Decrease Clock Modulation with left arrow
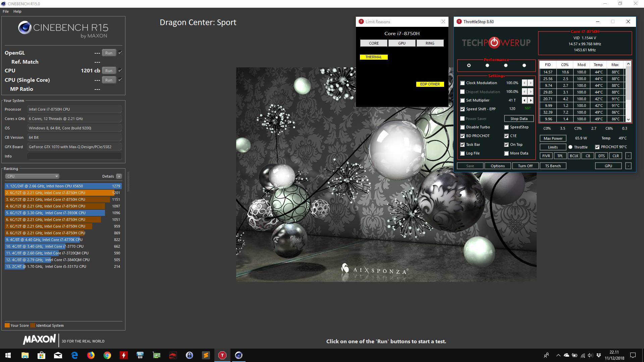 (525, 83)
